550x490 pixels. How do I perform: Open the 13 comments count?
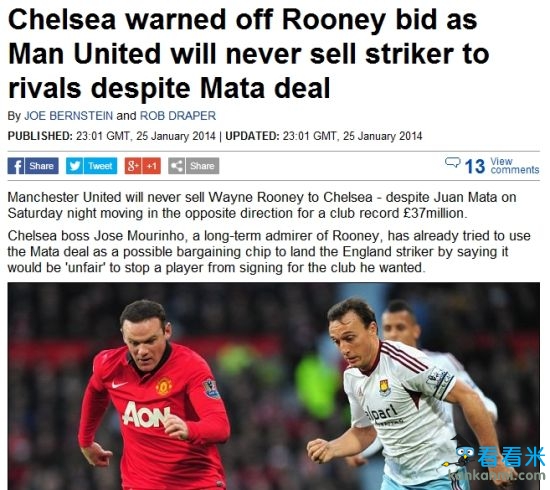pos(475,166)
